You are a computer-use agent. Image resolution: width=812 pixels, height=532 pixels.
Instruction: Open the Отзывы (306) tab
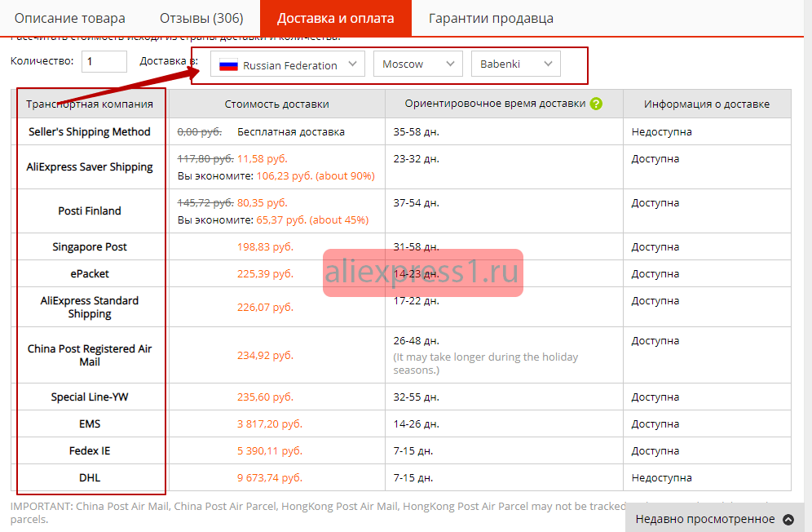(201, 18)
